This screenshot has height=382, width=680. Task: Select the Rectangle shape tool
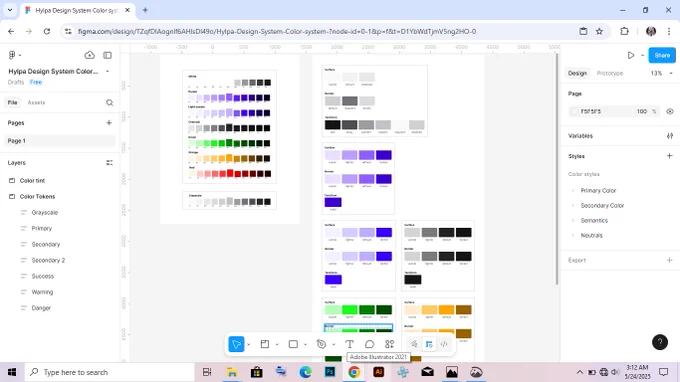[293, 344]
